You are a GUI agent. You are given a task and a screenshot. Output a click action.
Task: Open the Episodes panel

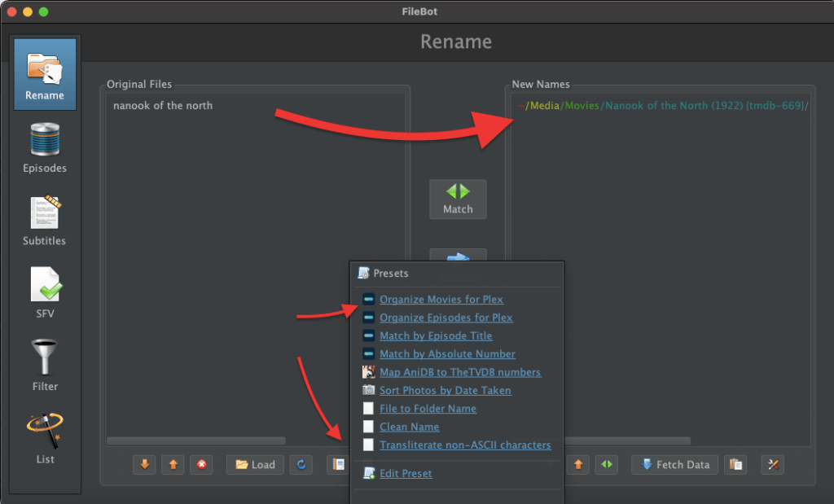[45, 148]
